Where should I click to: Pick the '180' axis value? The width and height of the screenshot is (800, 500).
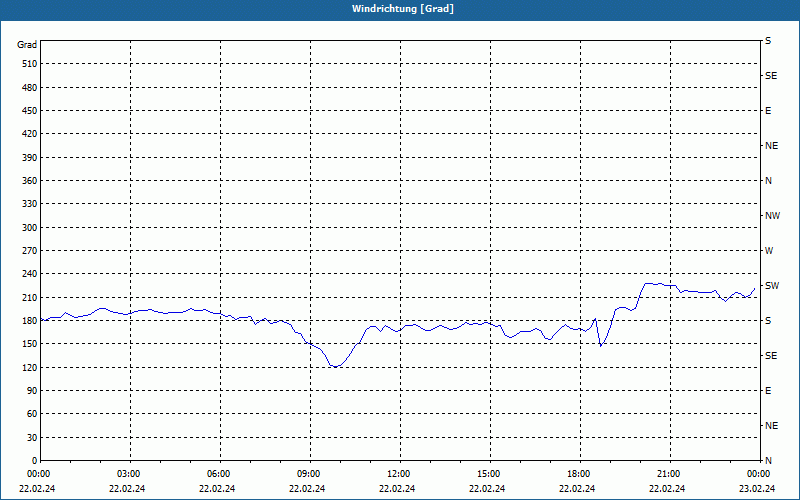point(31,321)
